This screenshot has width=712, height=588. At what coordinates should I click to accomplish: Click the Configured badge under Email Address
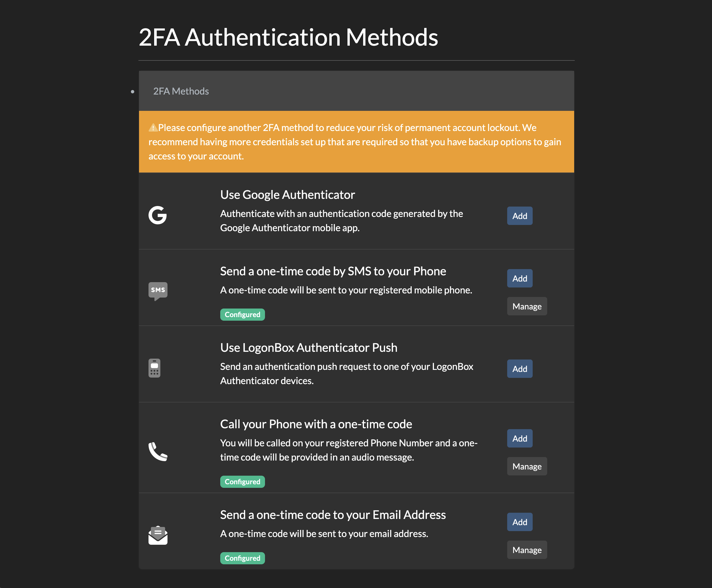[x=242, y=558]
